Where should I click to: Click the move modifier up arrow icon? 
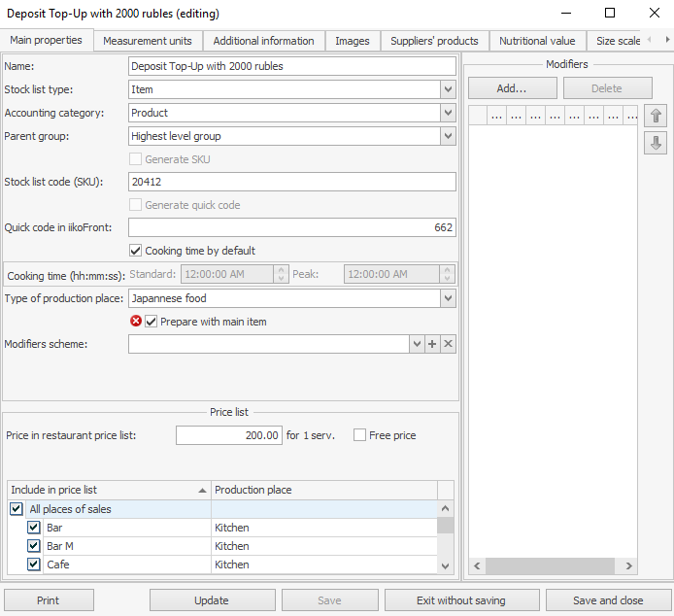coord(657,116)
